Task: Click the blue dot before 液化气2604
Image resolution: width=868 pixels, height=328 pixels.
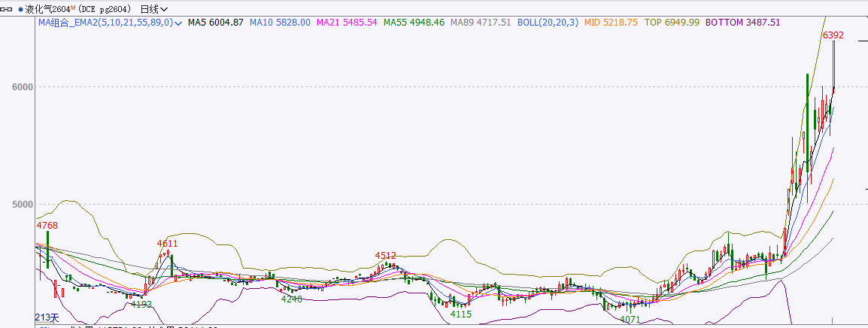Action: coord(21,9)
